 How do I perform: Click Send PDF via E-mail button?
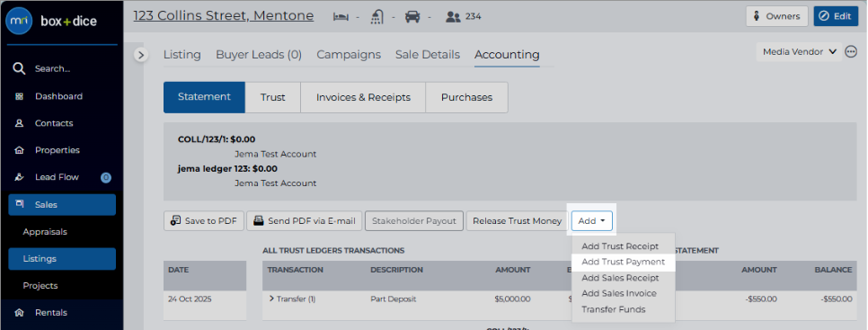305,221
